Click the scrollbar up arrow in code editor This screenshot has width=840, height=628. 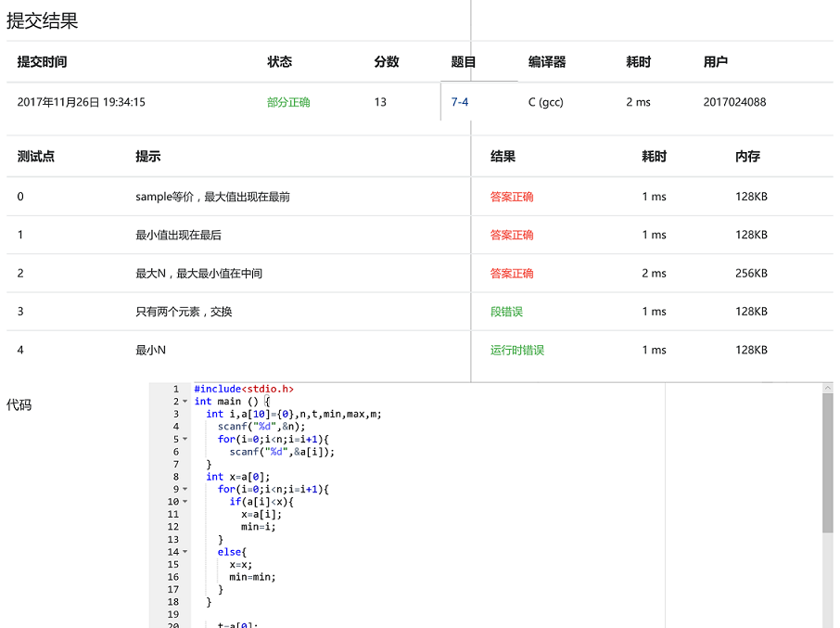(828, 388)
